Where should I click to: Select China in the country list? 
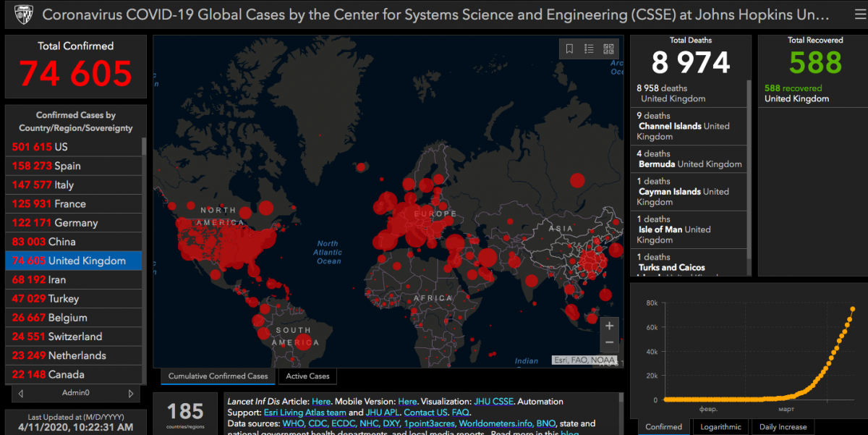(74, 242)
